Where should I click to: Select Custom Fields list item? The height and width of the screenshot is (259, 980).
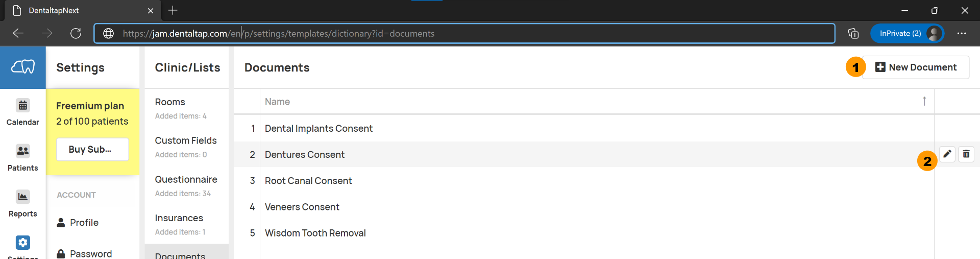[187, 147]
